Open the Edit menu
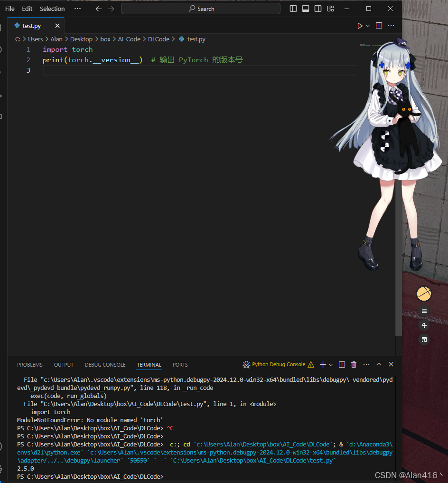Viewport: 448px width, 483px height. pyautogui.click(x=27, y=9)
